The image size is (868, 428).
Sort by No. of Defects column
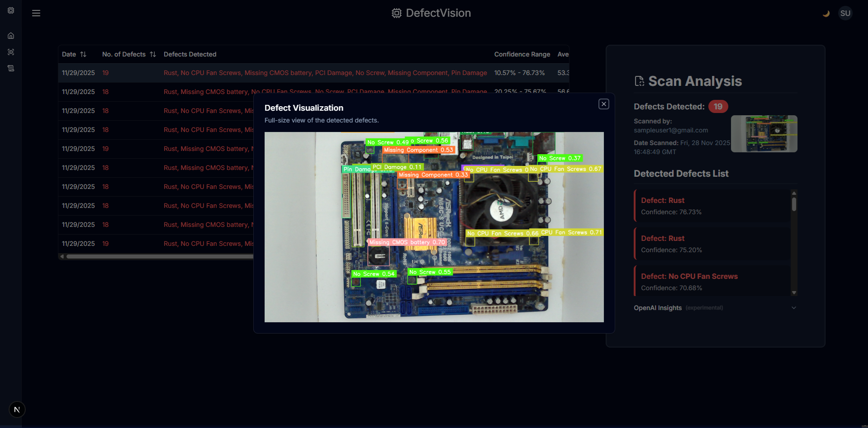coord(129,54)
